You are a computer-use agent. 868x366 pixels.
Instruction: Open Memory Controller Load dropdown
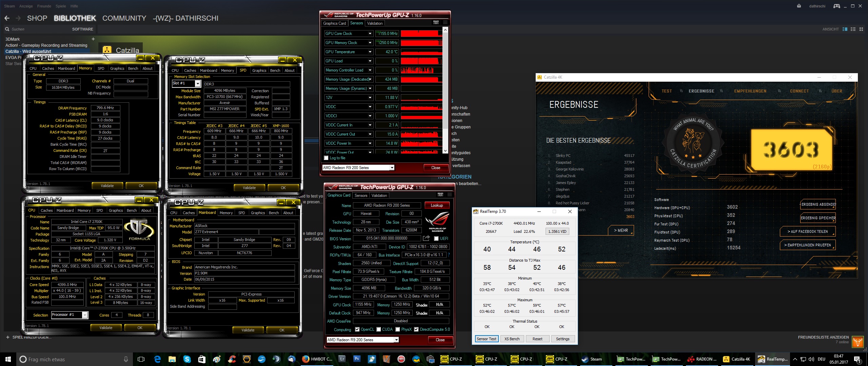tap(370, 70)
